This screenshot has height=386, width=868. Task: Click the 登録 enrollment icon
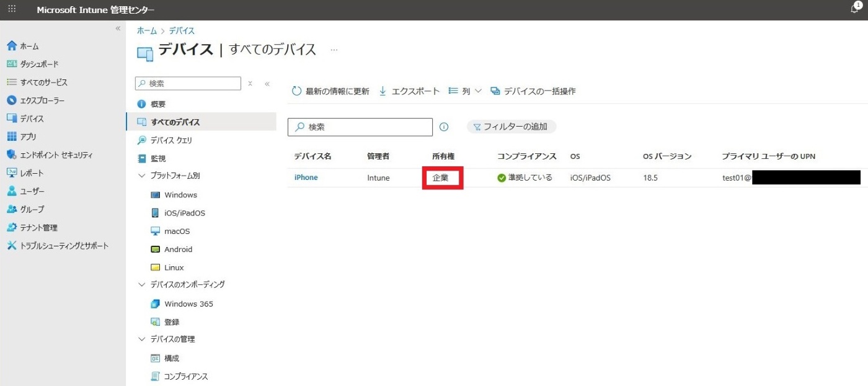(x=155, y=322)
